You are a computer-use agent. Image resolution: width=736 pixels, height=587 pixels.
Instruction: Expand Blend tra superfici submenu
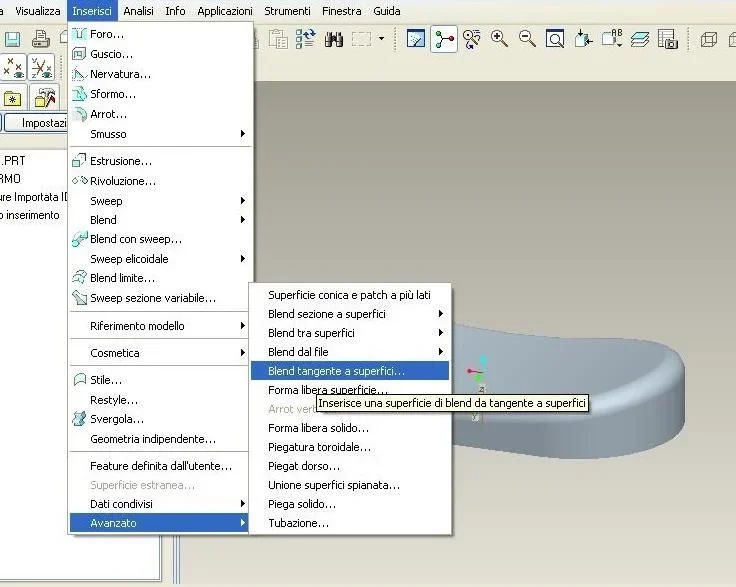(350, 333)
